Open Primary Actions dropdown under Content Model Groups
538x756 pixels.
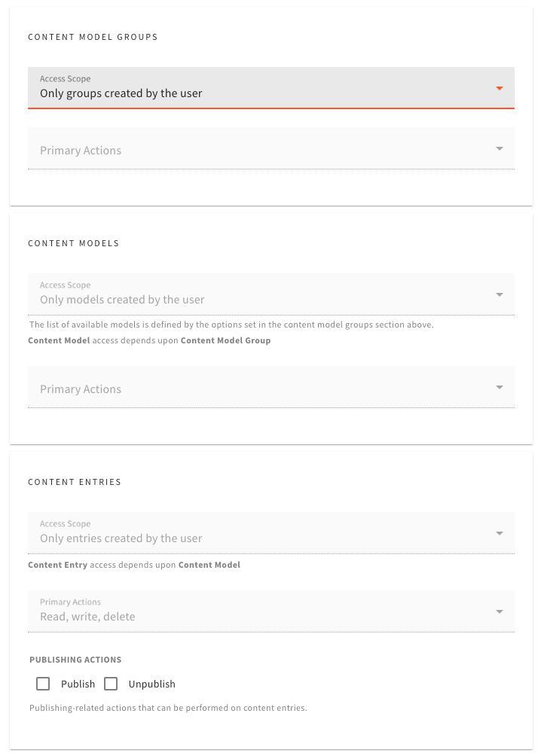tap(271, 148)
